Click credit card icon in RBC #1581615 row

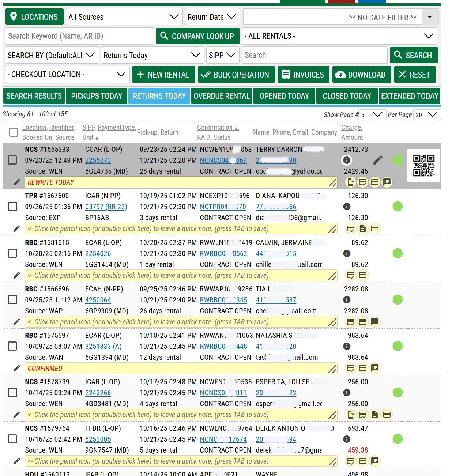(362, 275)
